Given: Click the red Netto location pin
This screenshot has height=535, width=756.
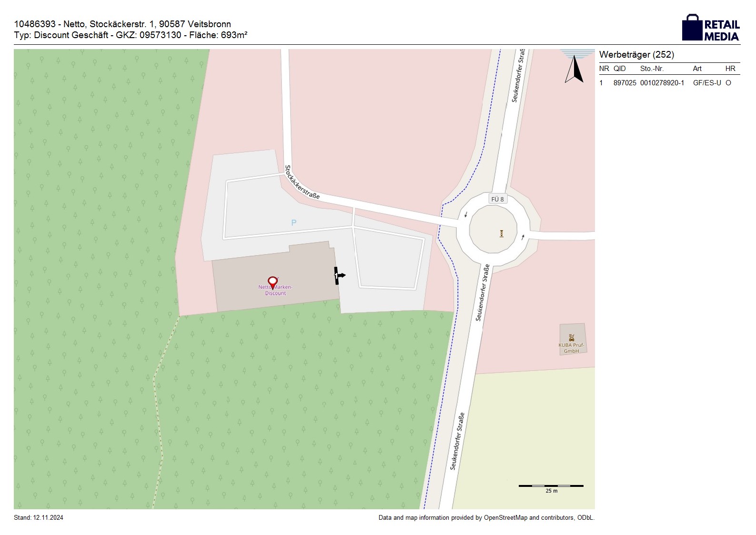Looking at the screenshot, I should (272, 282).
